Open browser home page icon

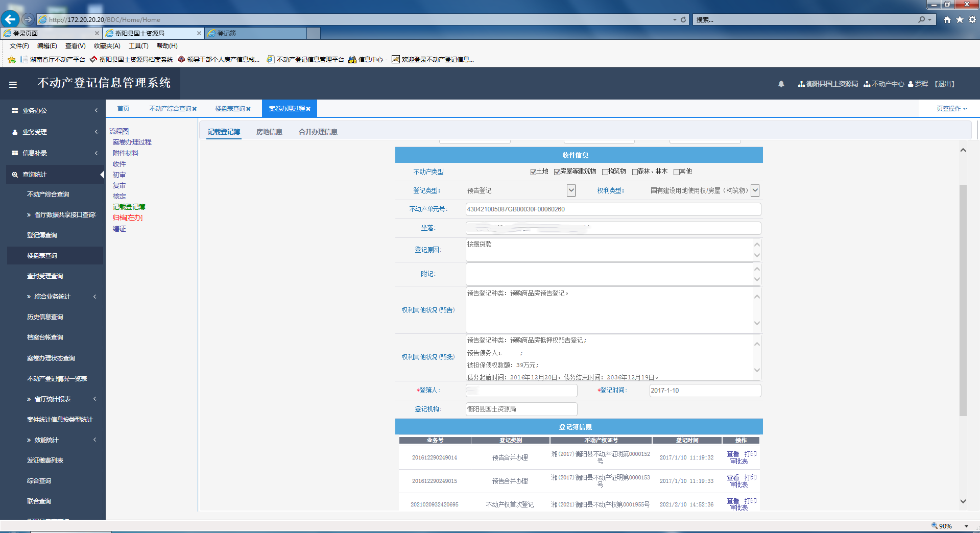[947, 19]
